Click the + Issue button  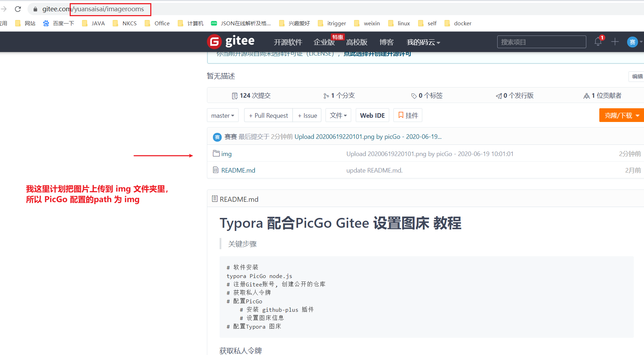(x=307, y=115)
